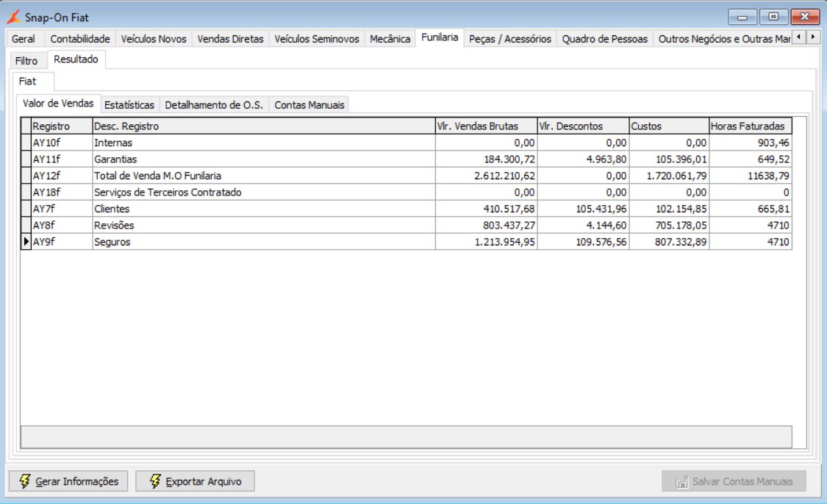The height and width of the screenshot is (504, 827).
Task: Select the Internas description cell
Action: [x=264, y=143]
